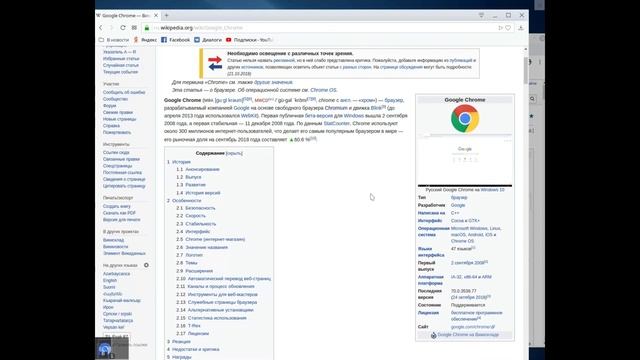The image size is (640, 360).
Task: Open a new tab with plus button
Action: point(167,16)
